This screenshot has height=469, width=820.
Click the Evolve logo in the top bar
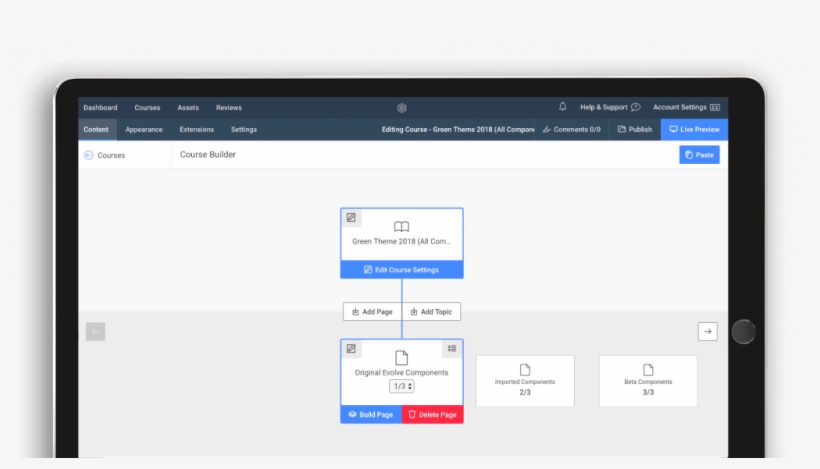(402, 108)
